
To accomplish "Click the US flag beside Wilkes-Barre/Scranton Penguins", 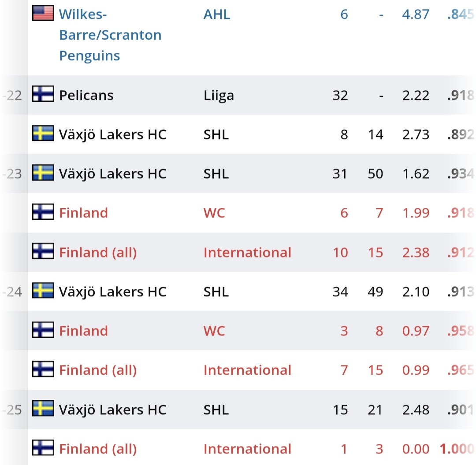I will tap(43, 13).
